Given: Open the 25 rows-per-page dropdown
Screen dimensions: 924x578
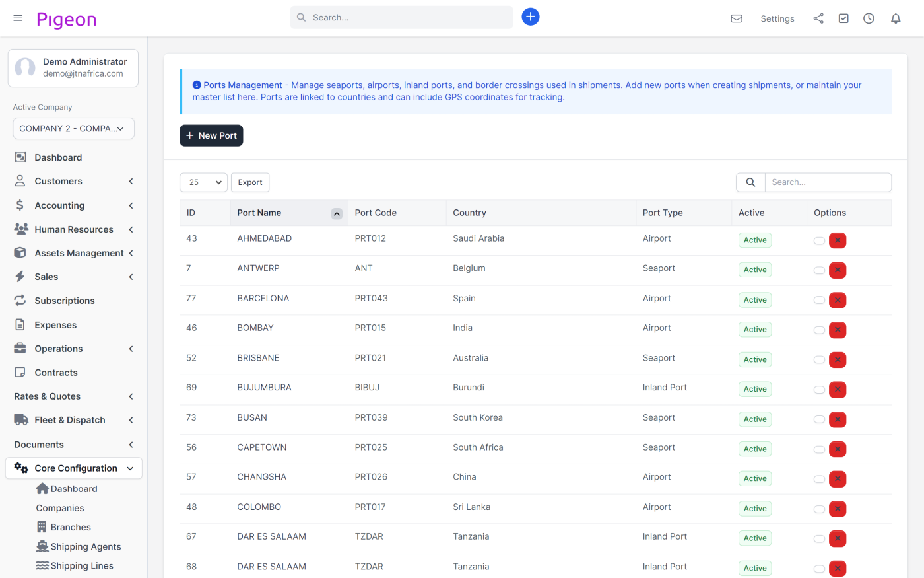Looking at the screenshot, I should click(203, 182).
